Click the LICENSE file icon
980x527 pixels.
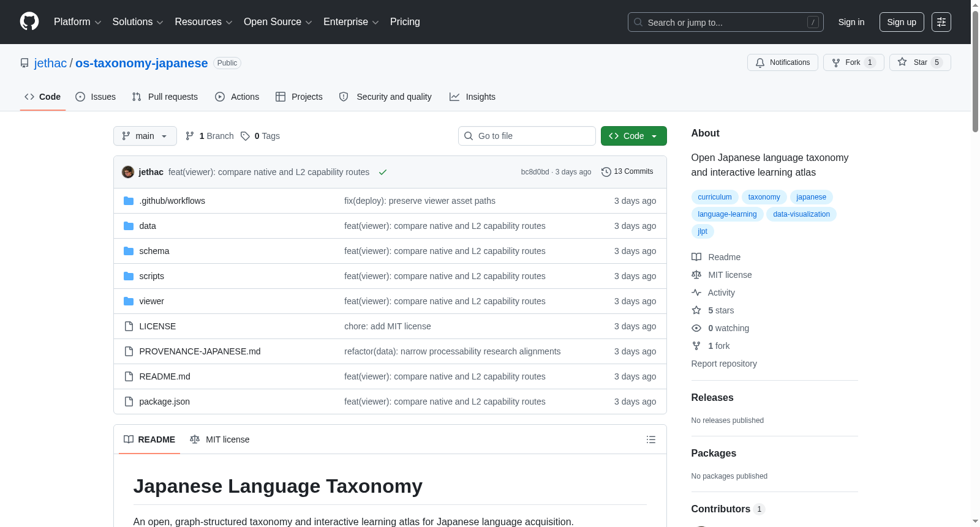tap(129, 326)
